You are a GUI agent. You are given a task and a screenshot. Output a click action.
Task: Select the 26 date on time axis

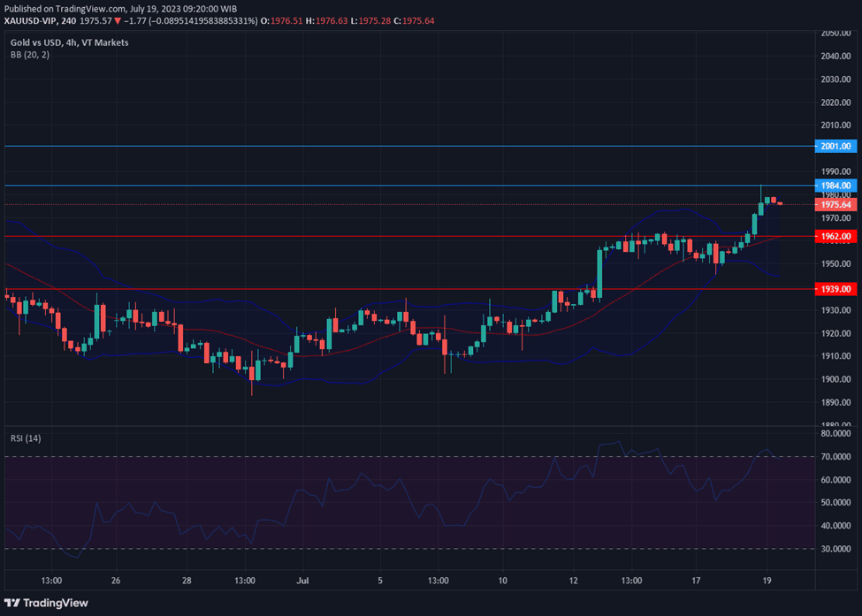tap(116, 581)
